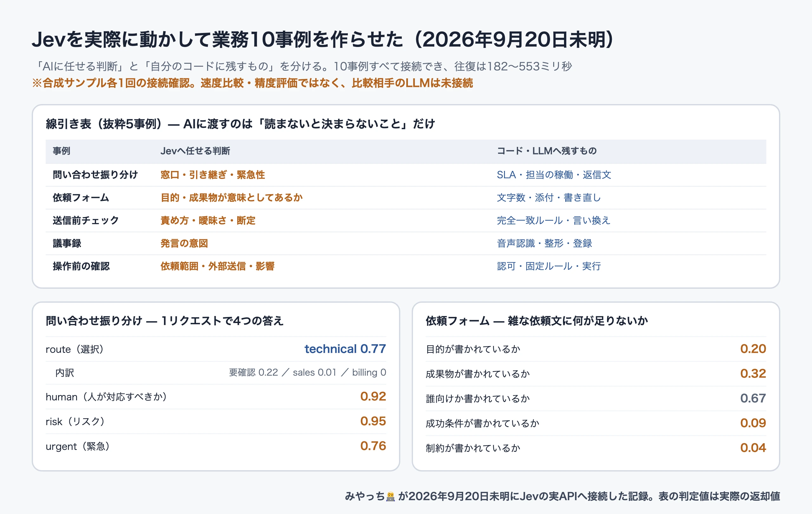Click the '依頼フォーム' row label in table

pyautogui.click(x=81, y=198)
